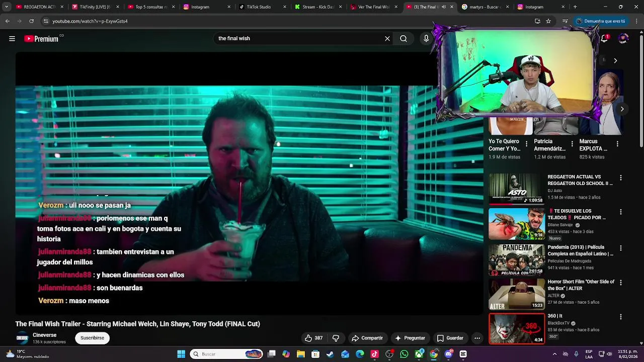Advance filter chips with the right arrow
644x362 pixels.
pos(615,60)
